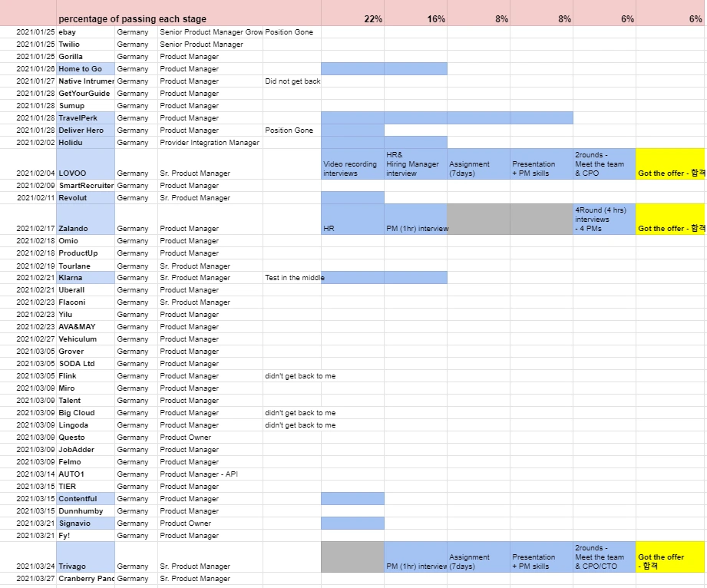707x588 pixels.
Task: Click the Contentful company cell
Action: (86, 498)
